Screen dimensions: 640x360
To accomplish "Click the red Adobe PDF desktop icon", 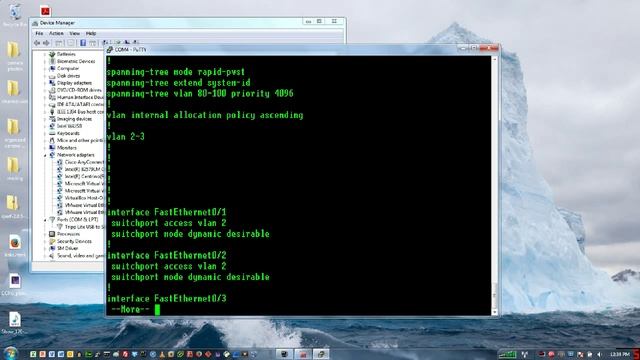I will tap(45, 11).
